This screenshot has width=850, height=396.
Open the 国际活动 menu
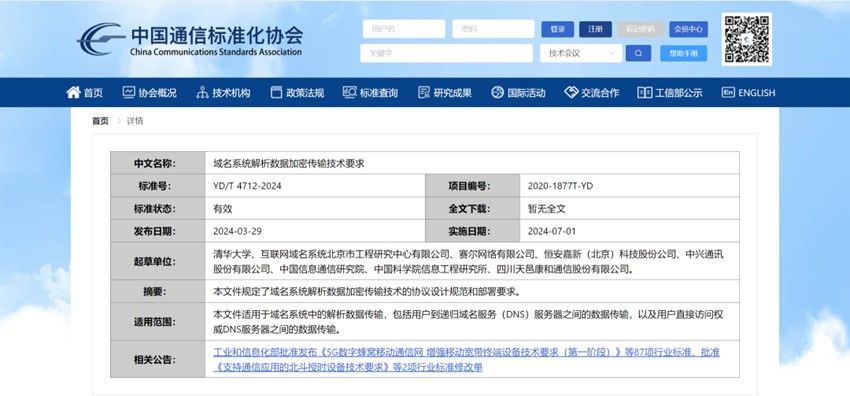(x=518, y=93)
